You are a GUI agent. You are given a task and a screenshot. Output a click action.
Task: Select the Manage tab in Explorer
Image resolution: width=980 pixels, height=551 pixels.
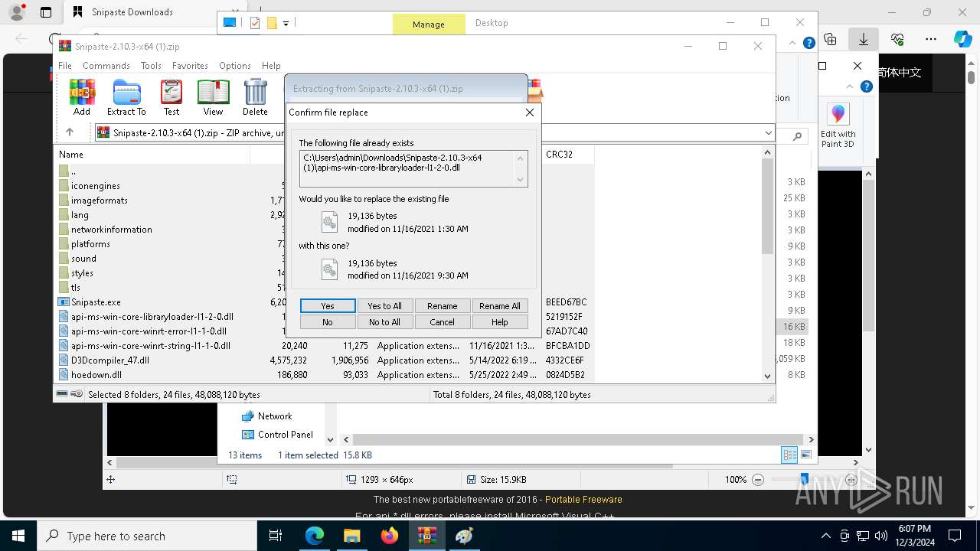pos(429,24)
